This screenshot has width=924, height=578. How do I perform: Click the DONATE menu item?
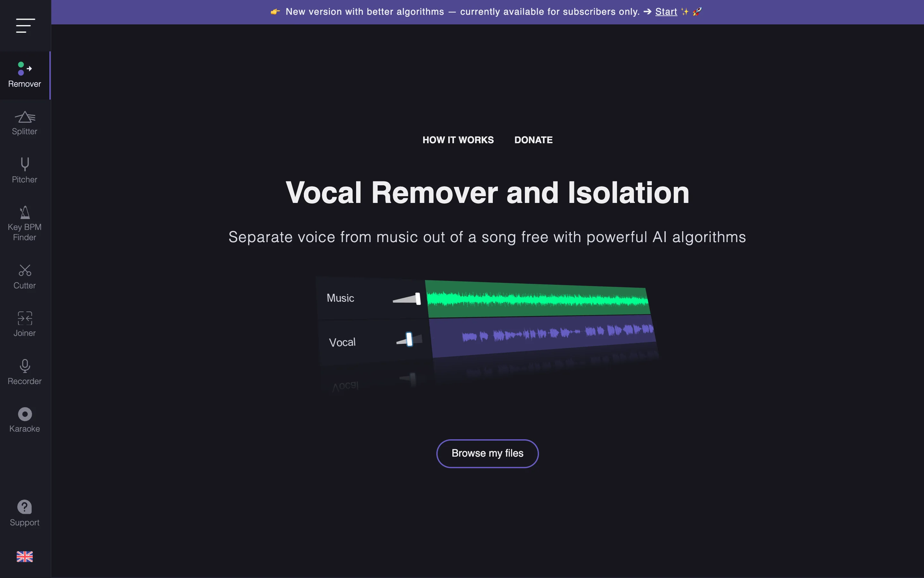pos(533,140)
